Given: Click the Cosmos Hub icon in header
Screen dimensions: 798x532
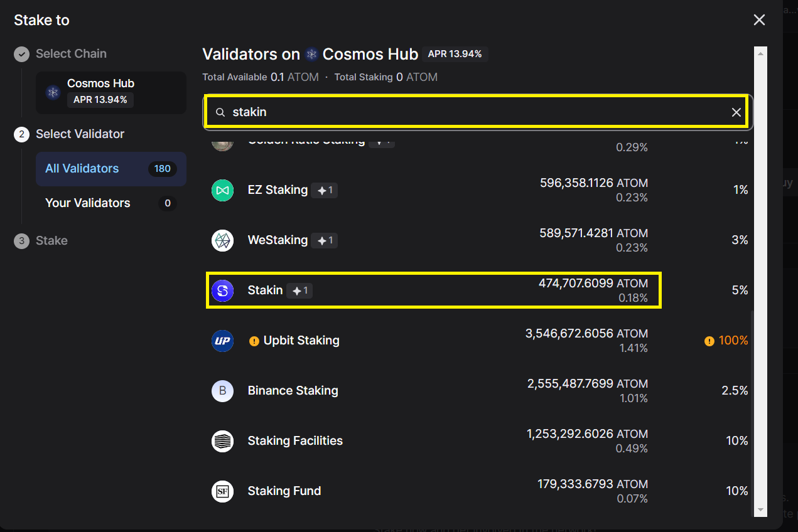Looking at the screenshot, I should click(x=311, y=55).
